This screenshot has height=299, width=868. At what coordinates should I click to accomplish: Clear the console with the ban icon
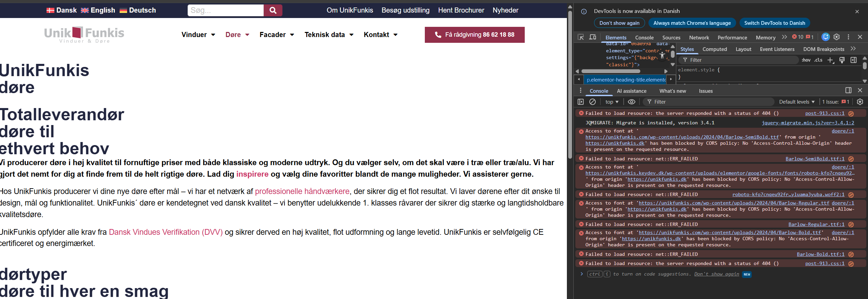592,102
